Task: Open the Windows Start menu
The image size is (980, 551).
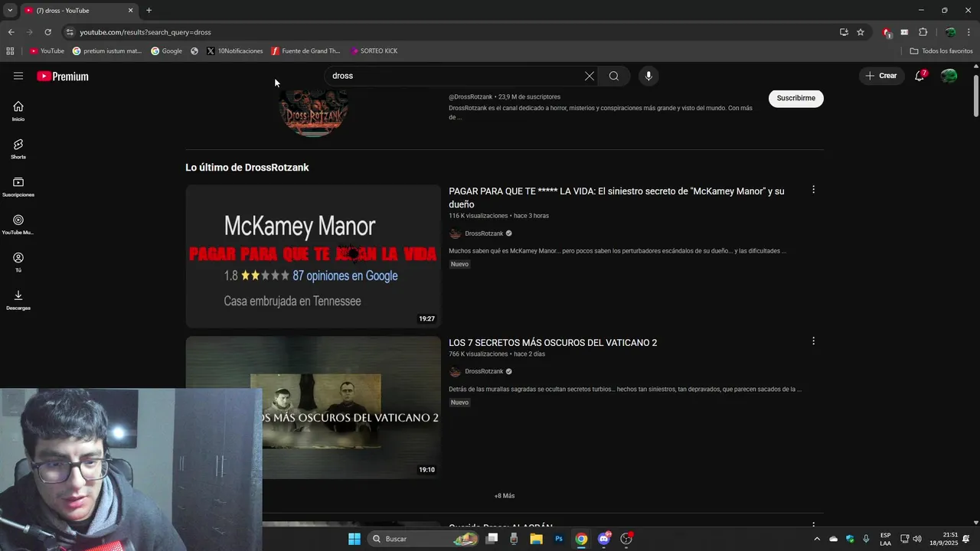Action: pyautogui.click(x=354, y=539)
